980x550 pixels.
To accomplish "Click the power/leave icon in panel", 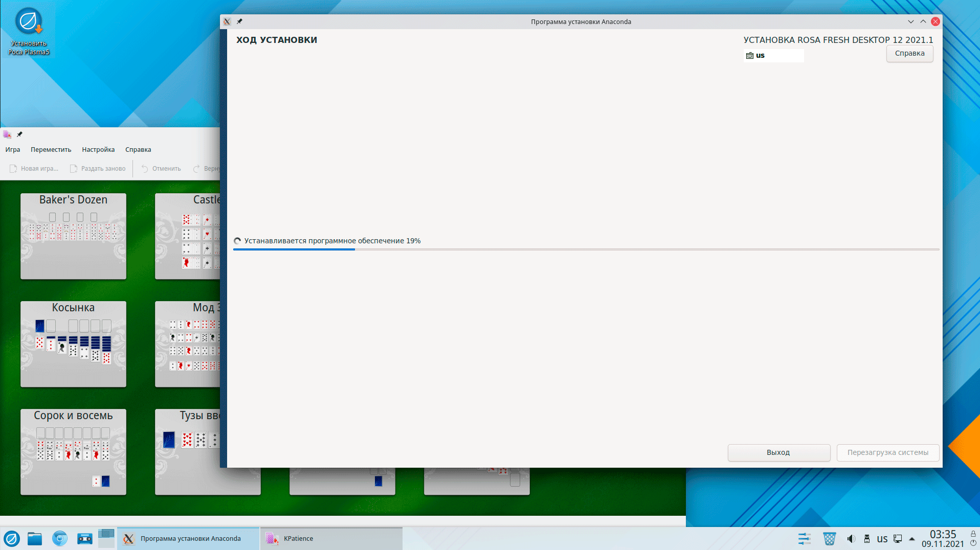I will [973, 543].
